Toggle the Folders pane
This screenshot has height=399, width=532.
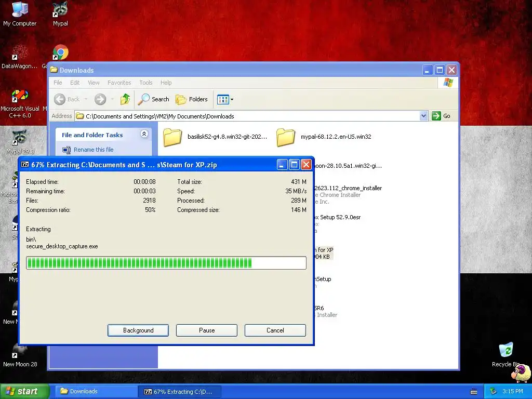pyautogui.click(x=192, y=99)
